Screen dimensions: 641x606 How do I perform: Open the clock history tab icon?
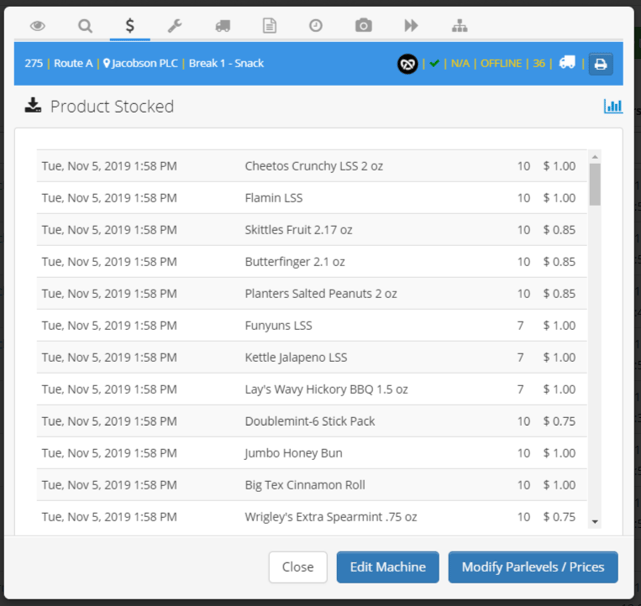pos(316,26)
